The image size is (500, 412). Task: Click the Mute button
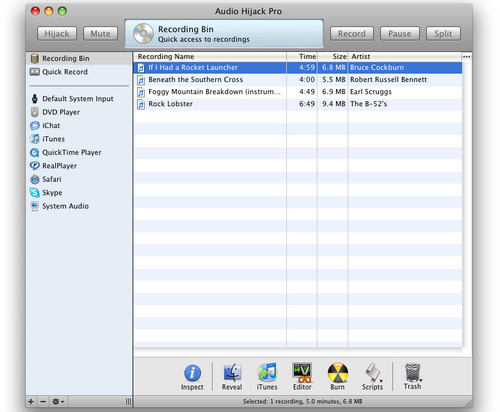click(100, 34)
